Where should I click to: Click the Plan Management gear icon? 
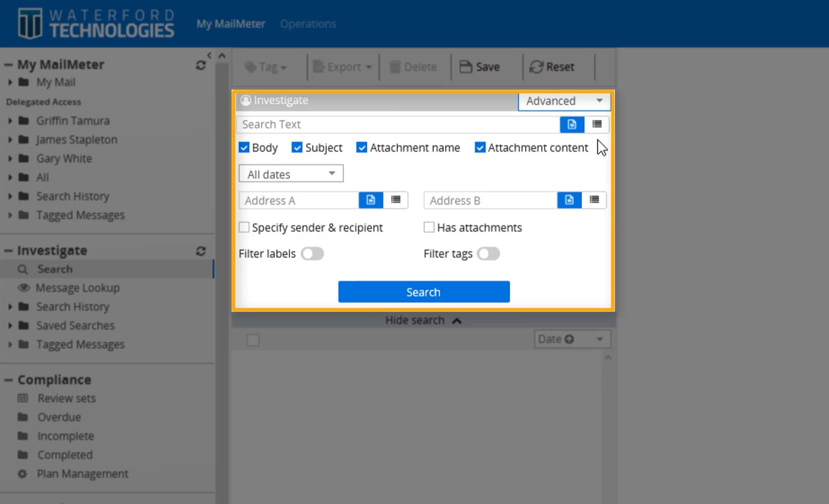click(x=22, y=474)
